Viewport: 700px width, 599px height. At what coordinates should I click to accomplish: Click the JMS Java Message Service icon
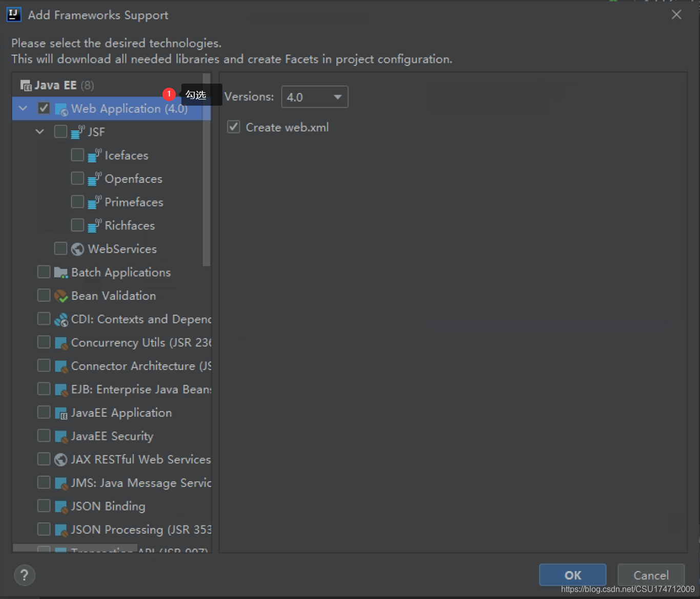(x=61, y=483)
